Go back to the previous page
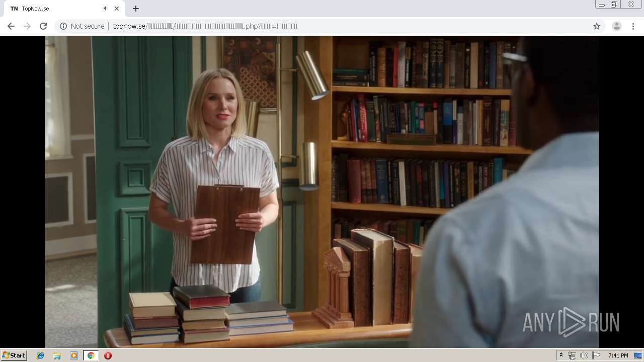This screenshot has width=644, height=362. point(11,26)
